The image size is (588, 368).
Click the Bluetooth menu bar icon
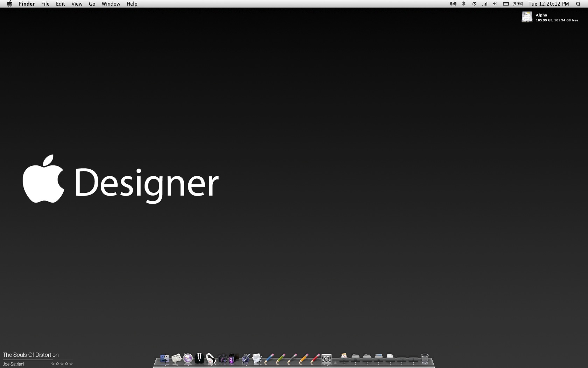coord(464,4)
